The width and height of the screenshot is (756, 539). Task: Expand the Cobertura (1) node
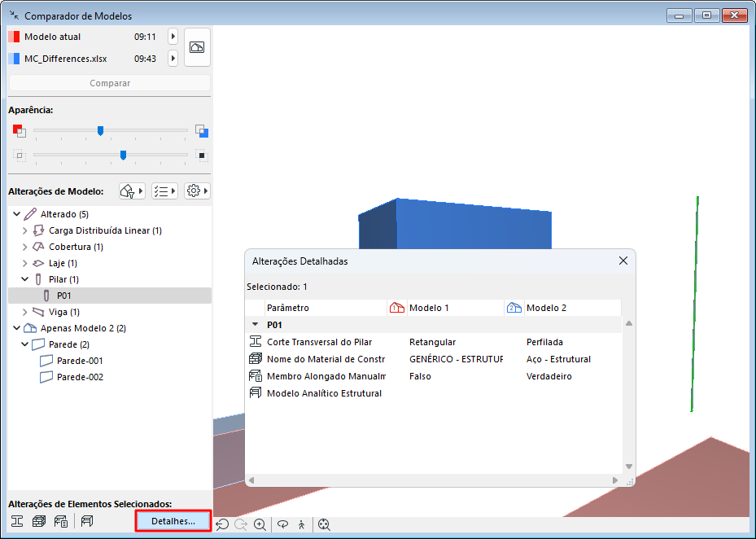[x=24, y=247]
